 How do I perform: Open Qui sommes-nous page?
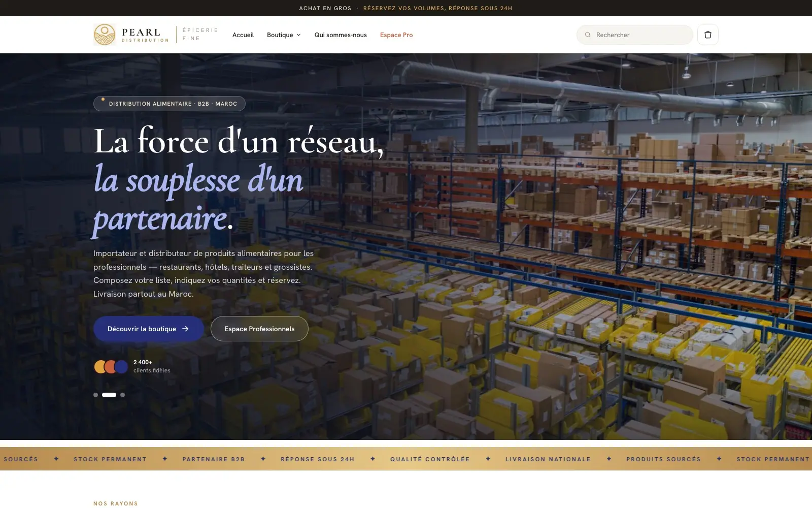tap(341, 35)
